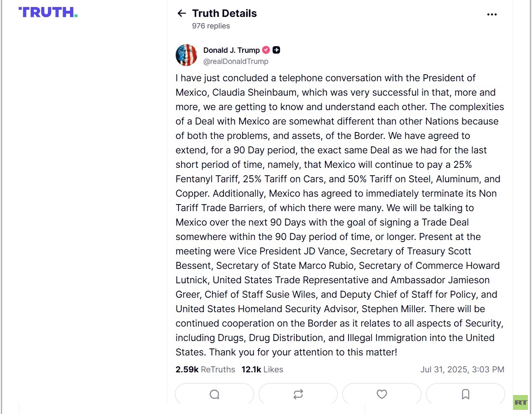Viewport: 532px width, 414px height.
Task: Toggle ReTruth with the arrows button
Action: point(298,394)
